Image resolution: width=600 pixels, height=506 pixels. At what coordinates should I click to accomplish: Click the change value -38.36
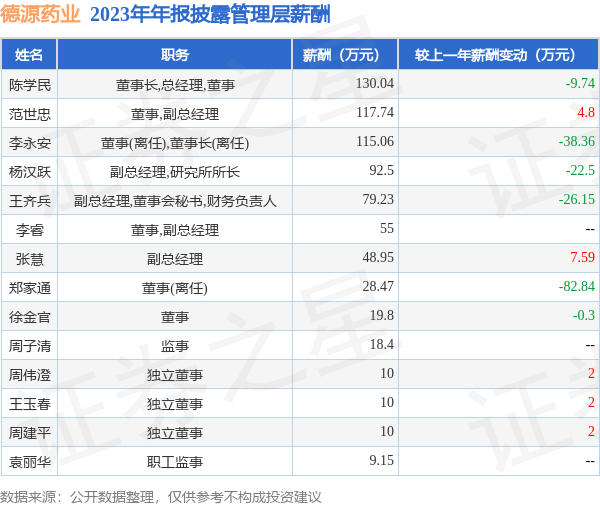[x=577, y=141]
